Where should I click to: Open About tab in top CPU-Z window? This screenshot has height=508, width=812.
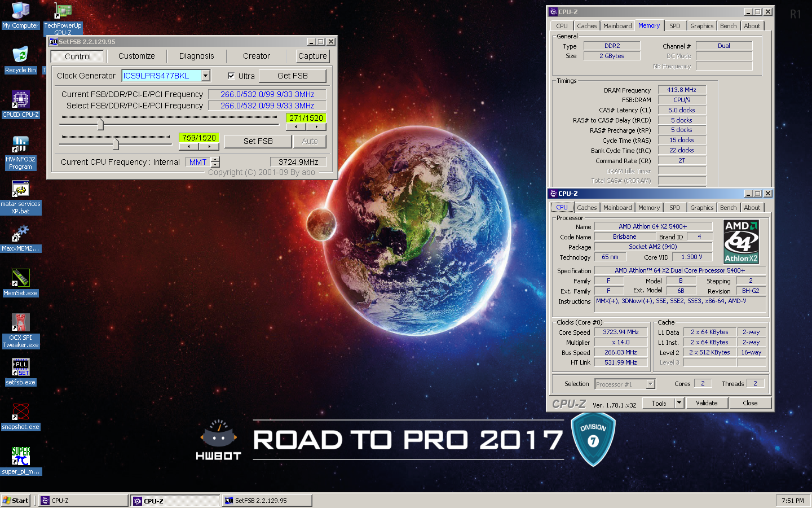(752, 26)
